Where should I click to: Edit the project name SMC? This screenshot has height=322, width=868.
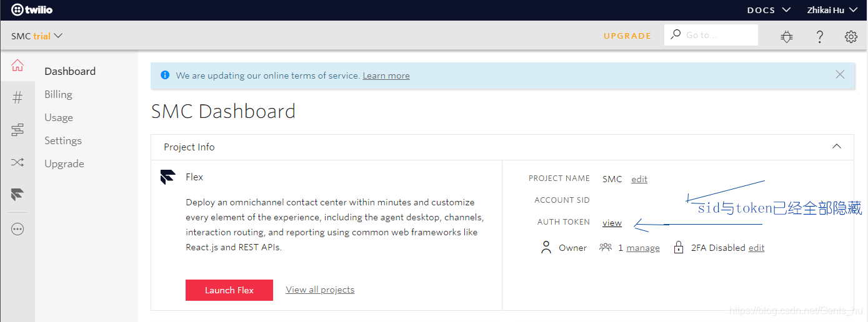tap(639, 179)
